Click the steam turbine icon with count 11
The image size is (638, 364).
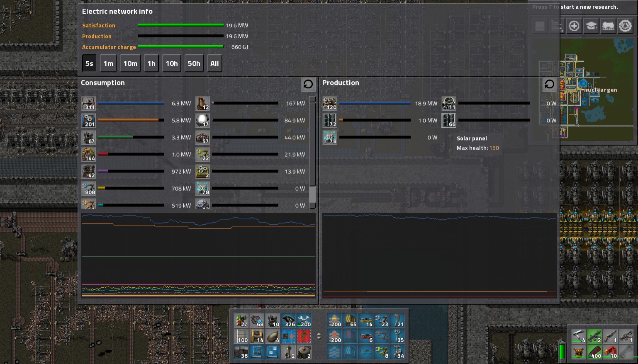tap(449, 103)
